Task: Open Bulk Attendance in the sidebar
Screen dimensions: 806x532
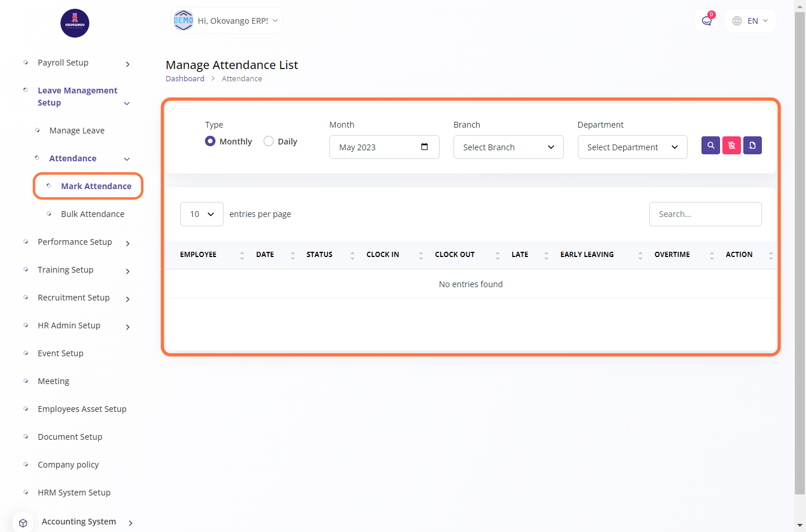Action: [92, 214]
